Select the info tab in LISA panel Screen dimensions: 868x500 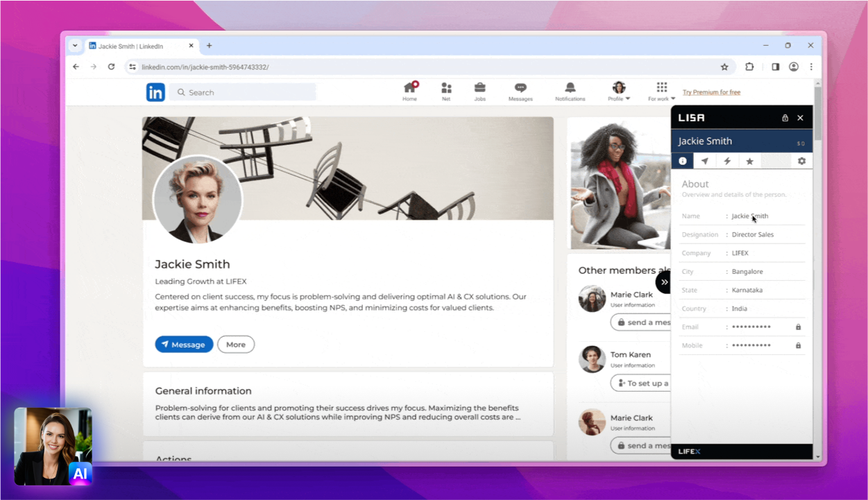point(683,161)
